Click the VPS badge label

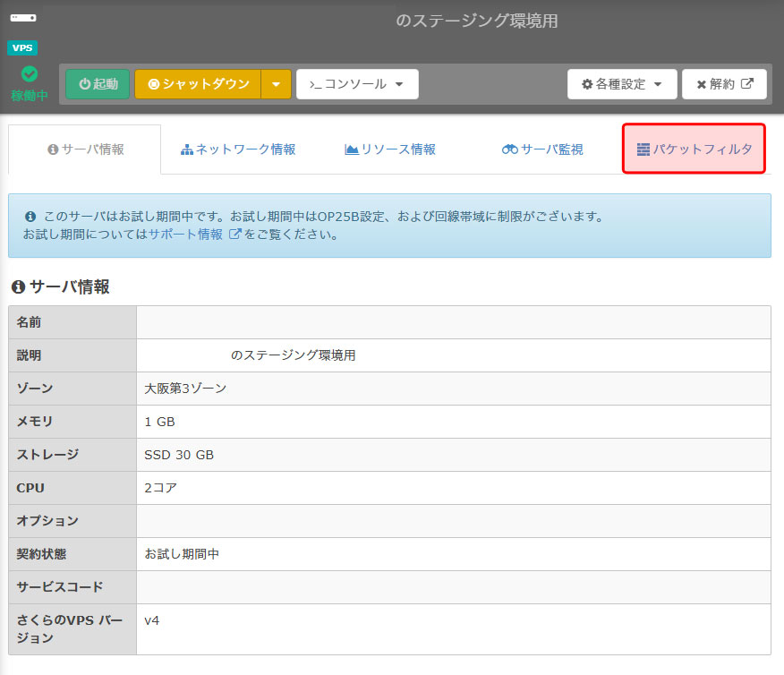point(22,48)
